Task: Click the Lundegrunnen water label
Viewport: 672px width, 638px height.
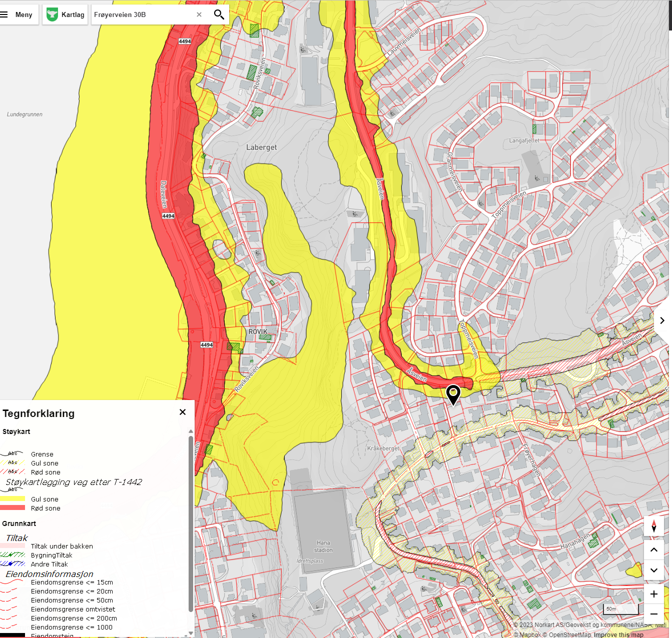Action: 25,114
